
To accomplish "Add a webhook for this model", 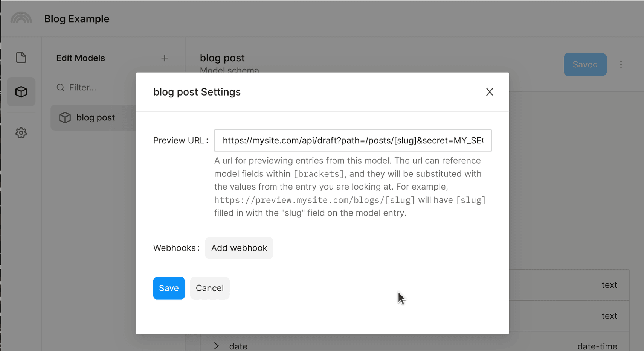I will [x=239, y=248].
